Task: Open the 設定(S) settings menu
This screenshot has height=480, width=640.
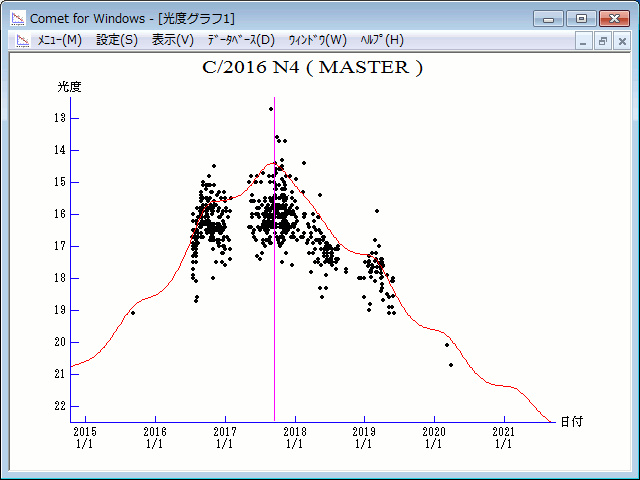Action: (117, 40)
